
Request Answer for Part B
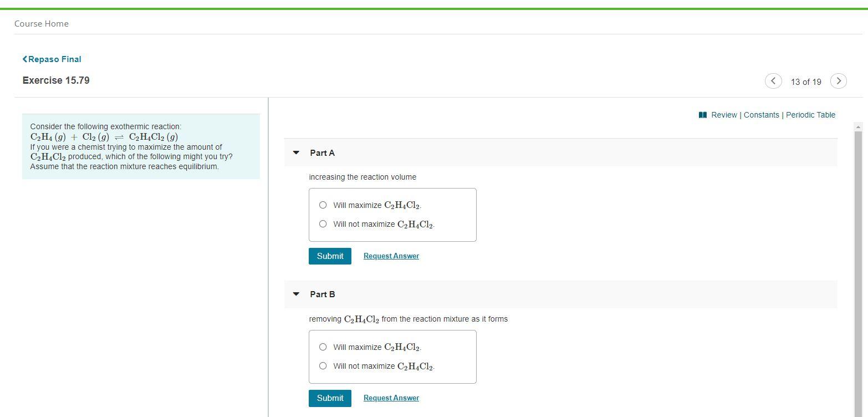[391, 398]
